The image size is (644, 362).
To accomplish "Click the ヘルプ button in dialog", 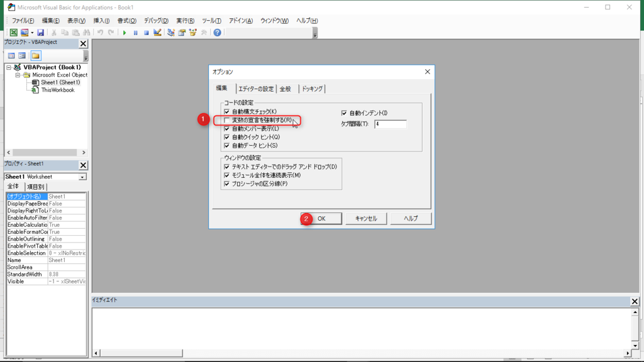I will 411,218.
